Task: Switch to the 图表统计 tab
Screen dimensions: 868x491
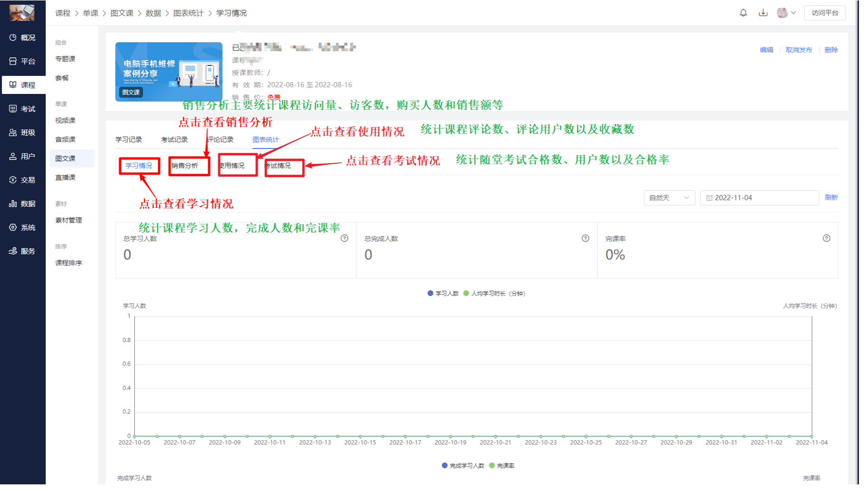Action: 266,139
